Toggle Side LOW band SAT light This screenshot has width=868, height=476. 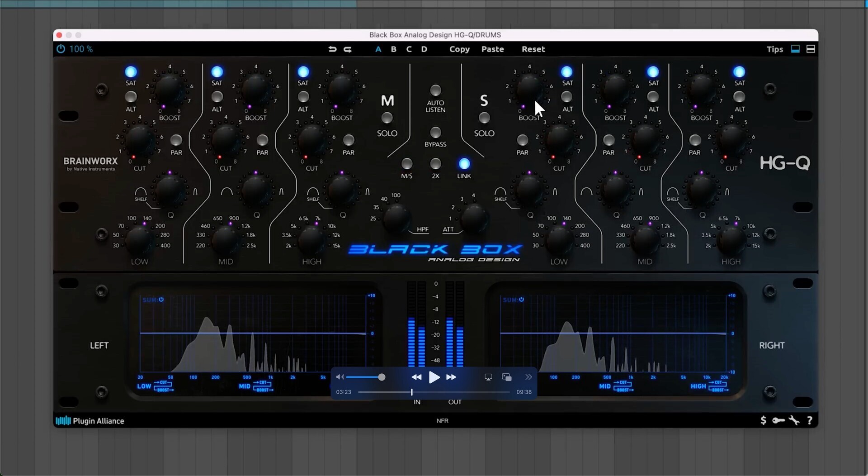566,72
